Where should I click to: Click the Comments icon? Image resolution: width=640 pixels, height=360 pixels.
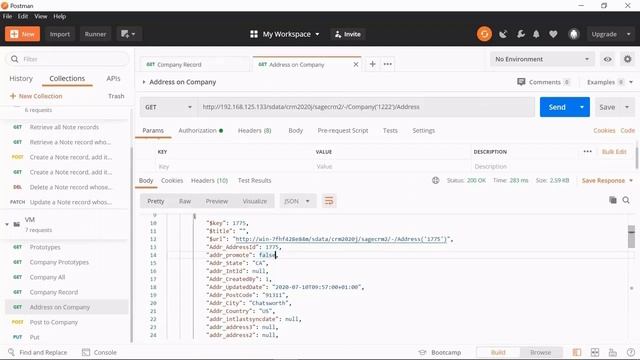[x=521, y=82]
